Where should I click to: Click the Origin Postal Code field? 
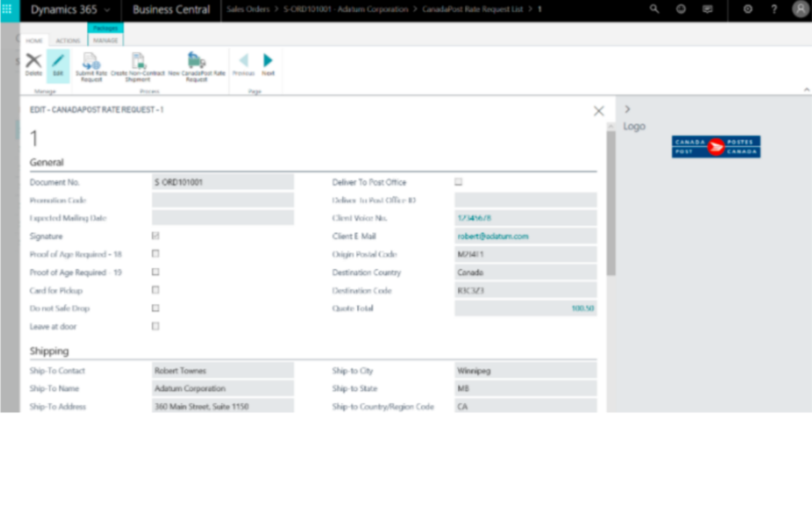pyautogui.click(x=526, y=254)
